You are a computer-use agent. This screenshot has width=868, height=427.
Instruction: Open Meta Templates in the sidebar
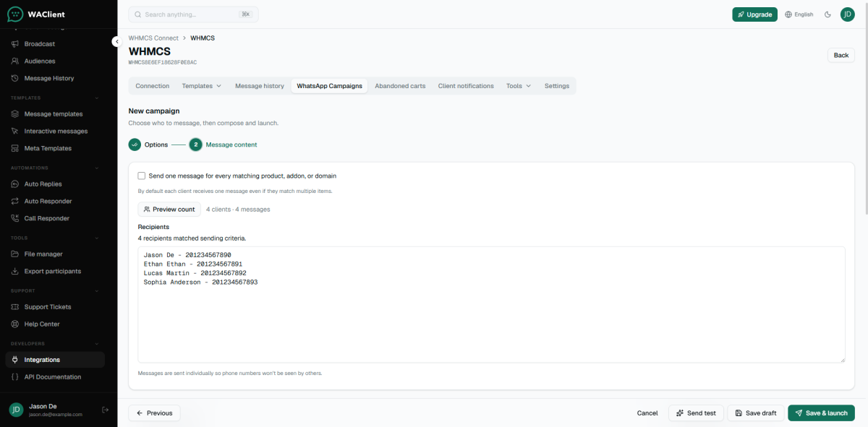click(x=55, y=149)
